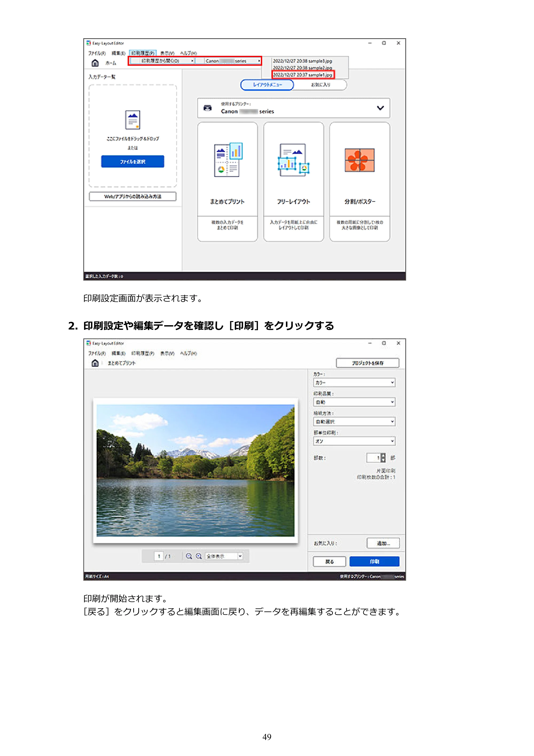The width and height of the screenshot is (534, 756).
Task: Open 印刷履歴(P) menu in print settings window
Action: pyautogui.click(x=143, y=353)
